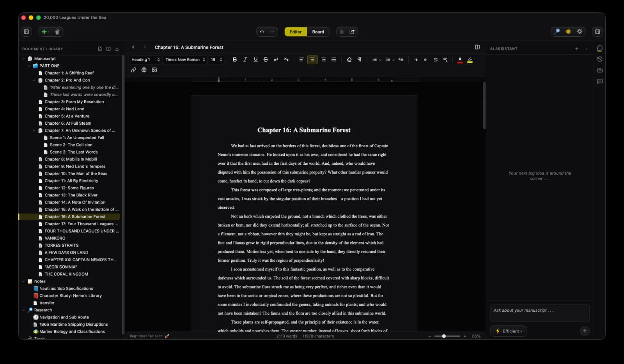Open the snapshots camera panel
Image resolution: width=624 pixels, height=364 pixels.
click(x=600, y=70)
